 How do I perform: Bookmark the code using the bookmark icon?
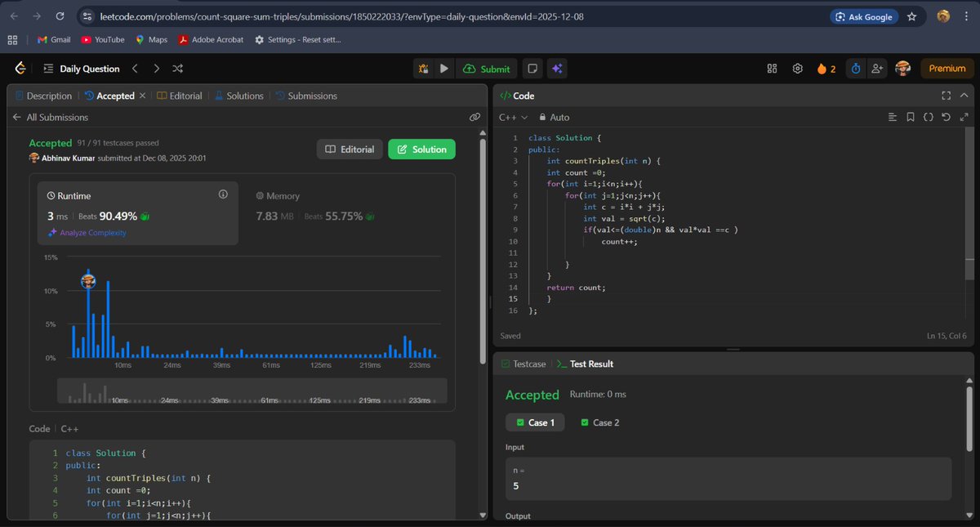(910, 117)
